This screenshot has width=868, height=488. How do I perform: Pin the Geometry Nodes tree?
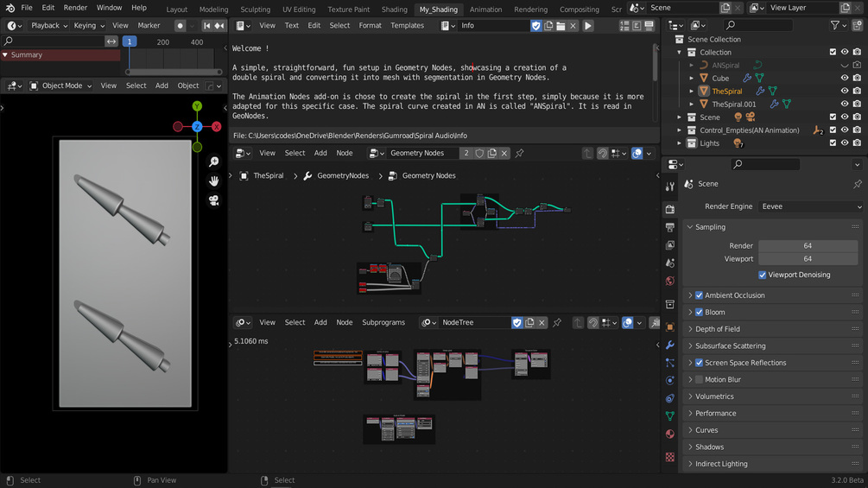pos(519,153)
